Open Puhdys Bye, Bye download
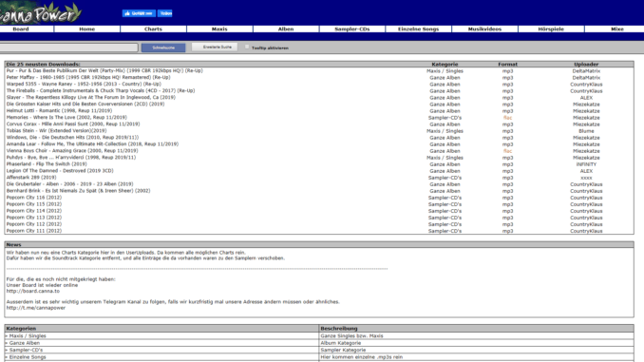This screenshot has width=644, height=362. coord(71,157)
